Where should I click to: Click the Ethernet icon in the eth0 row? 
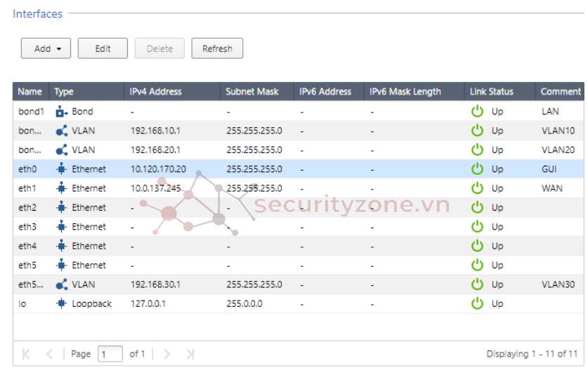coord(61,169)
